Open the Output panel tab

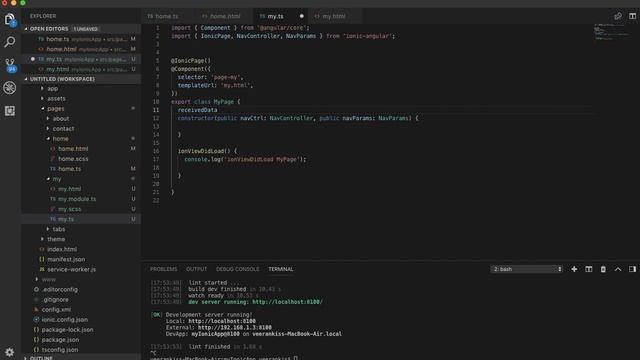coord(196,269)
